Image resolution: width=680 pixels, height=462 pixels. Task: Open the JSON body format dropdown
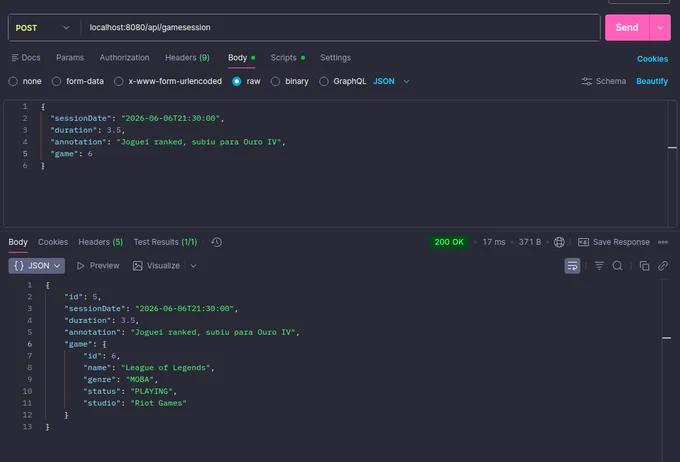tap(391, 81)
